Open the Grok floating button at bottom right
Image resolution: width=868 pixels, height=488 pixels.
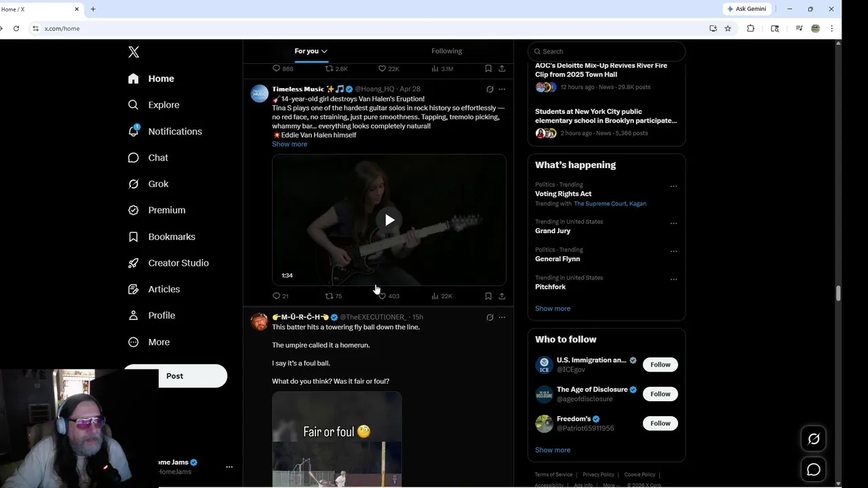coord(814,439)
